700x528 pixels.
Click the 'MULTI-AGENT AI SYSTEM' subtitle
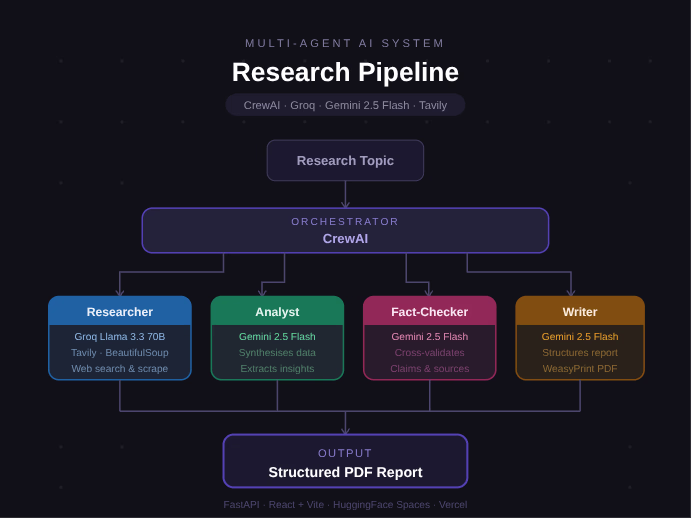(345, 43)
